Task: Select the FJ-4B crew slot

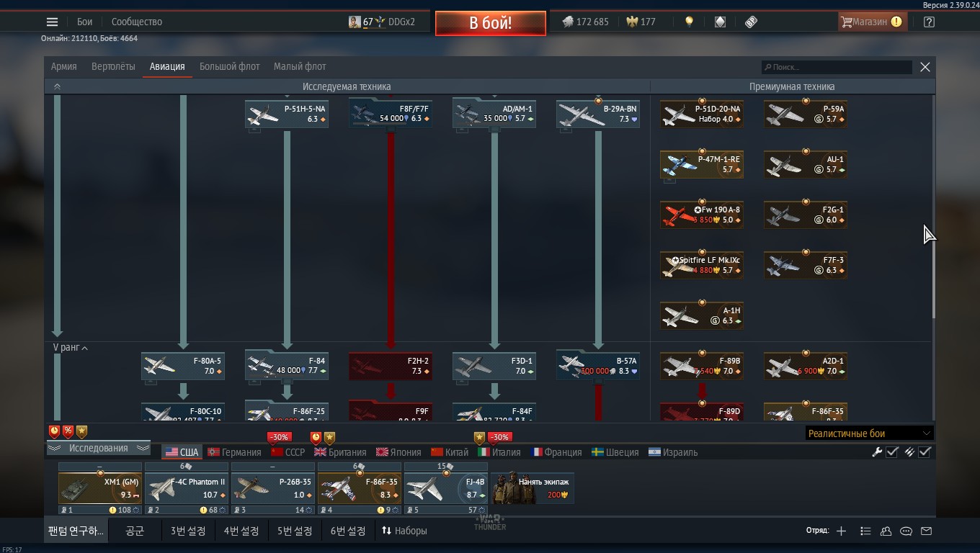Action: 445,488
